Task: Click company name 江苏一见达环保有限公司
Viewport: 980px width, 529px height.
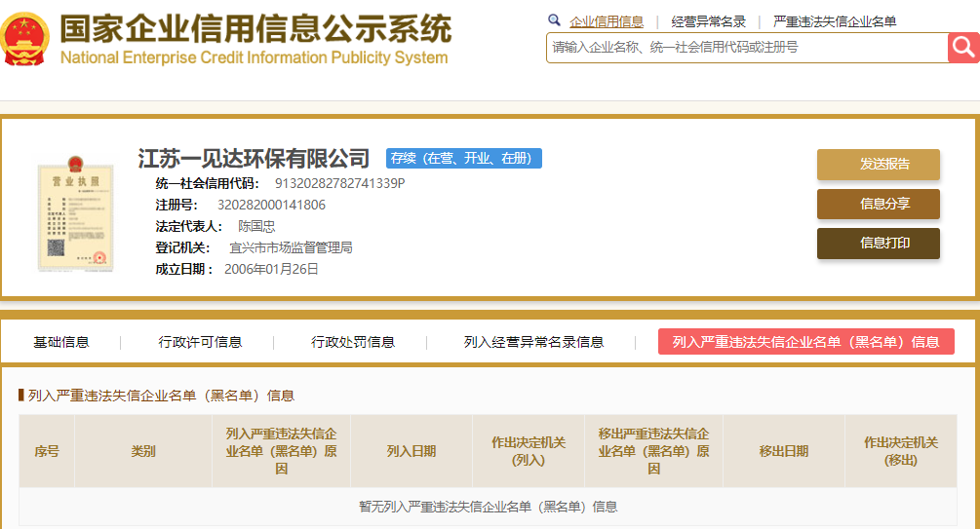Action: click(254, 159)
